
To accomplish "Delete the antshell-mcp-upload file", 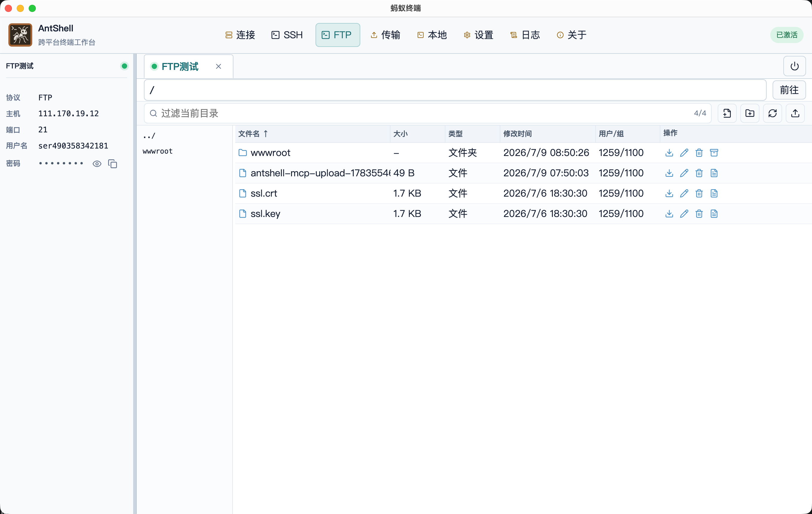I will click(x=699, y=173).
